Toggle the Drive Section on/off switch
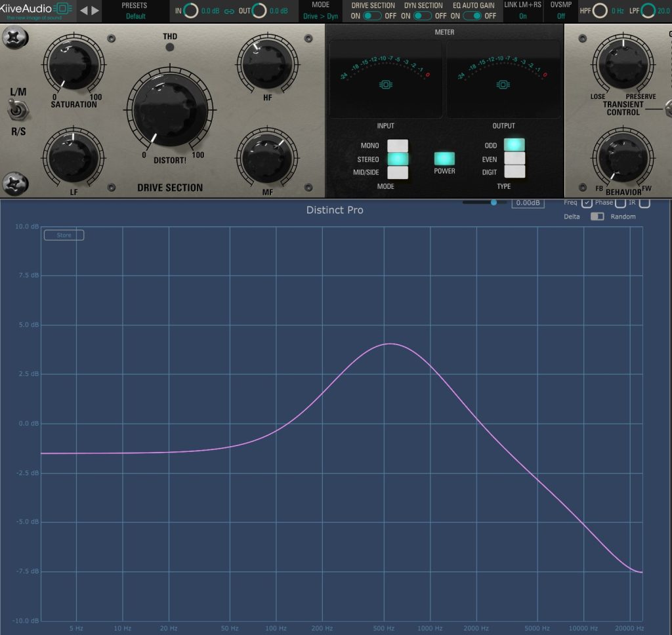 tap(373, 16)
